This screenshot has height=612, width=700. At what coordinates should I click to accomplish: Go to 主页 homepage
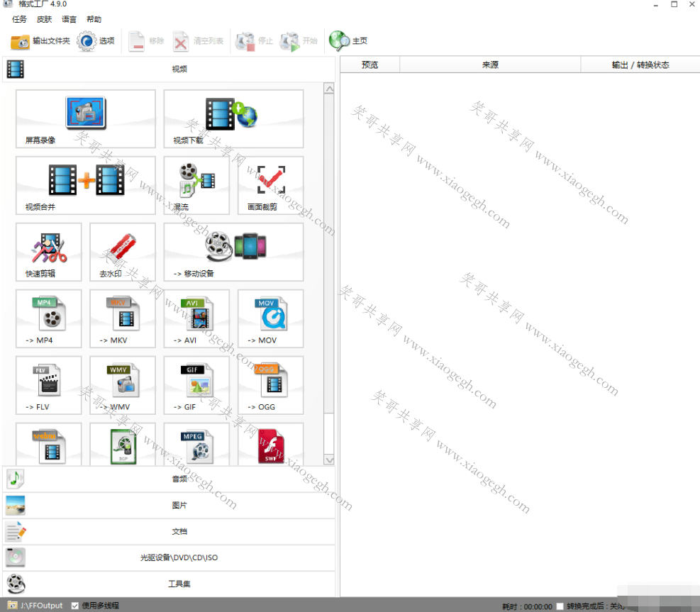tap(348, 41)
